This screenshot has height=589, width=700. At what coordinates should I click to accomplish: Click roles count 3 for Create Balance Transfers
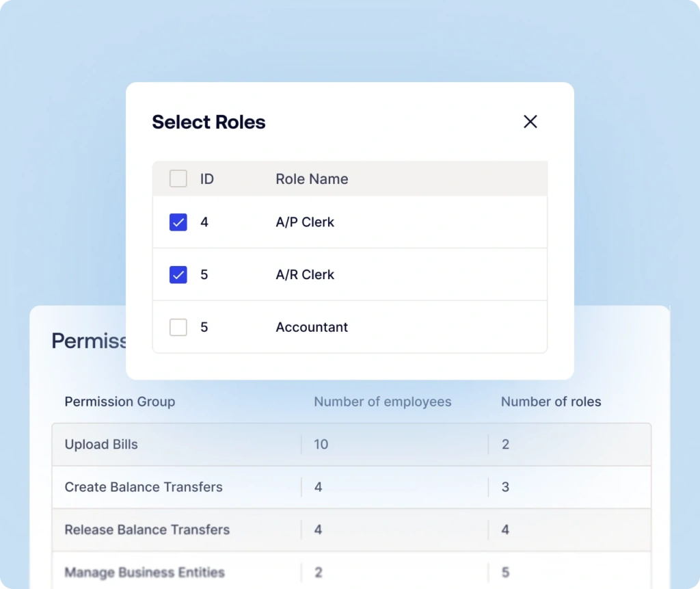click(505, 487)
